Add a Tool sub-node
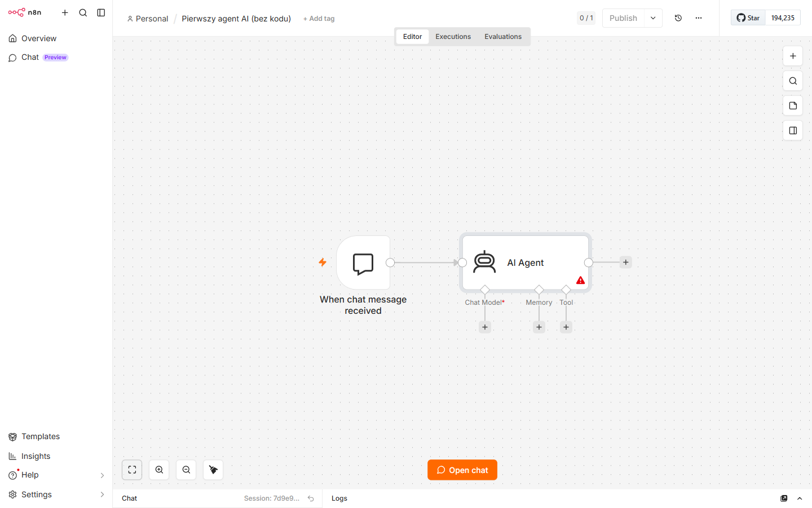The width and height of the screenshot is (812, 508). point(566,327)
